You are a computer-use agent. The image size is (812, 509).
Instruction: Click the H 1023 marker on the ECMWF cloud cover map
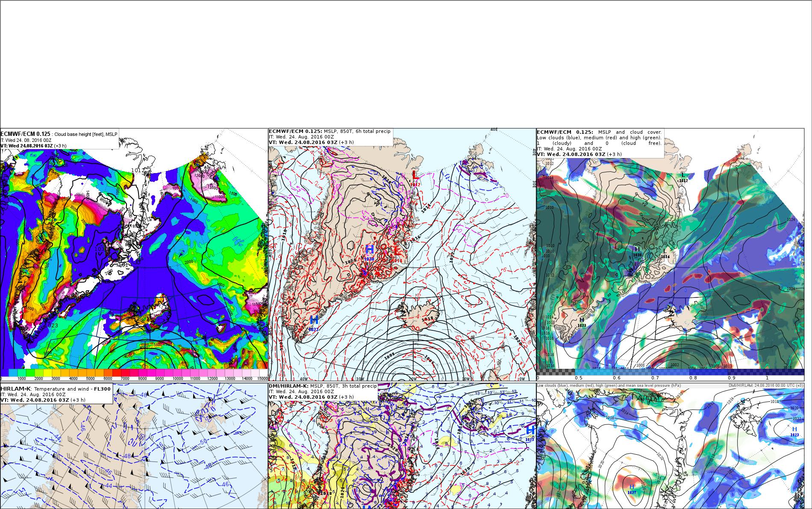582,322
